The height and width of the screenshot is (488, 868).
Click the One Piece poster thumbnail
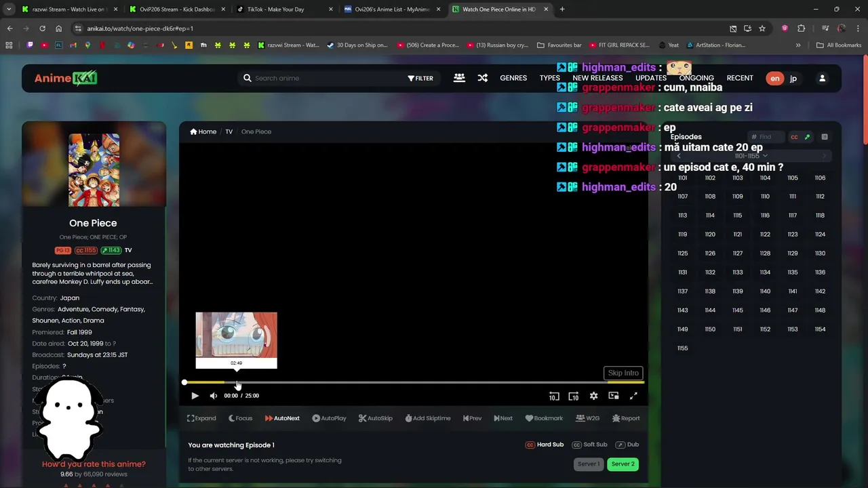click(x=94, y=169)
